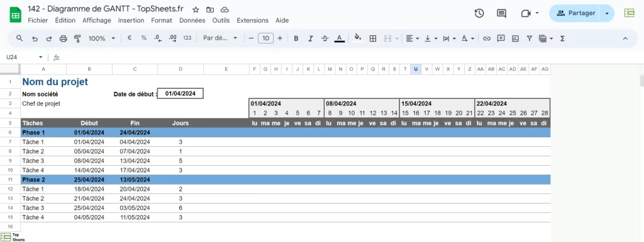
Task: Open the functions sigma menu
Action: click(x=562, y=38)
